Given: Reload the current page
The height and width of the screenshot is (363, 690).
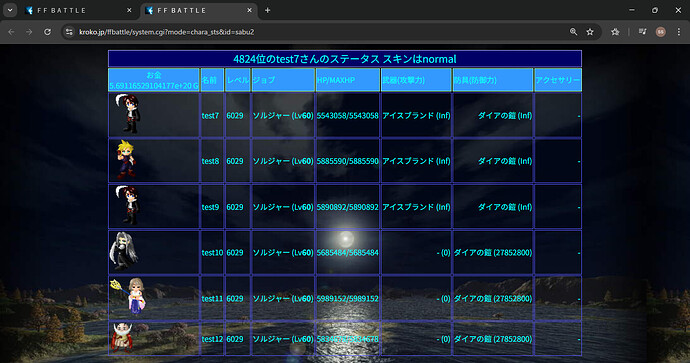Looking at the screenshot, I should tap(48, 32).
